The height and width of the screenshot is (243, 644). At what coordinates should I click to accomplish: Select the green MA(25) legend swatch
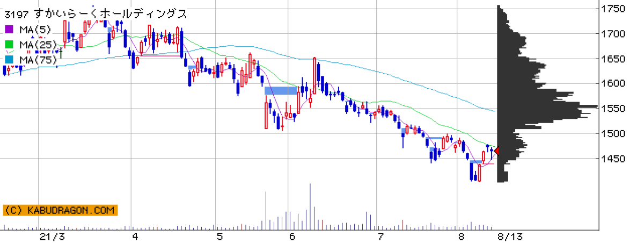click(9, 44)
